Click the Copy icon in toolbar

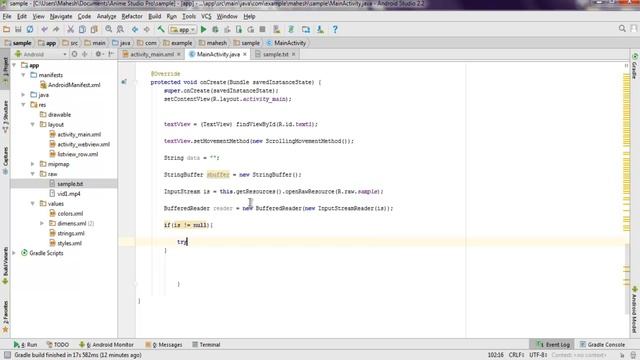(82, 29)
